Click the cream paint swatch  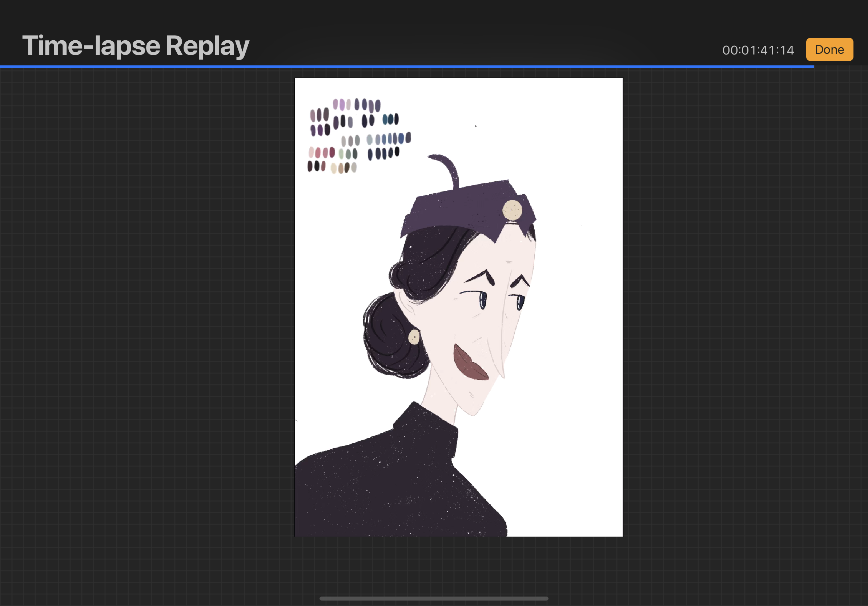tap(333, 169)
